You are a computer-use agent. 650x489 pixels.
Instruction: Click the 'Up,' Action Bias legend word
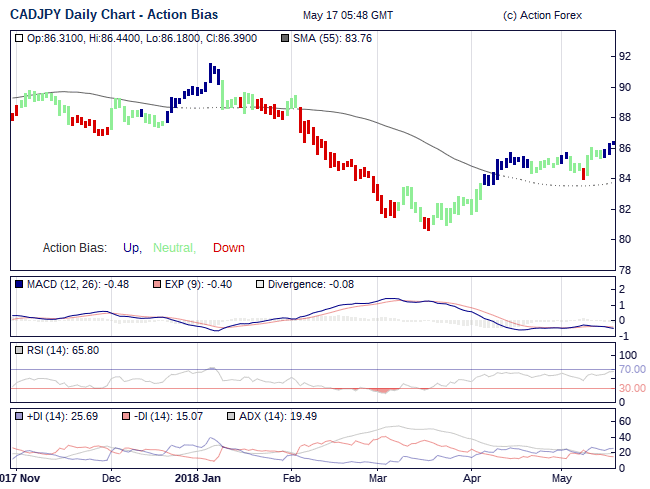pyautogui.click(x=133, y=248)
